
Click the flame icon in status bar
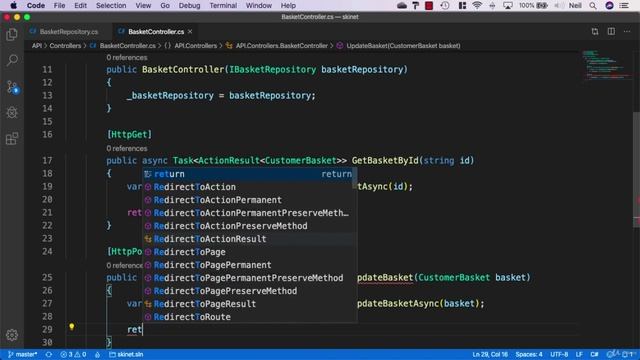pyautogui.click(x=98, y=354)
